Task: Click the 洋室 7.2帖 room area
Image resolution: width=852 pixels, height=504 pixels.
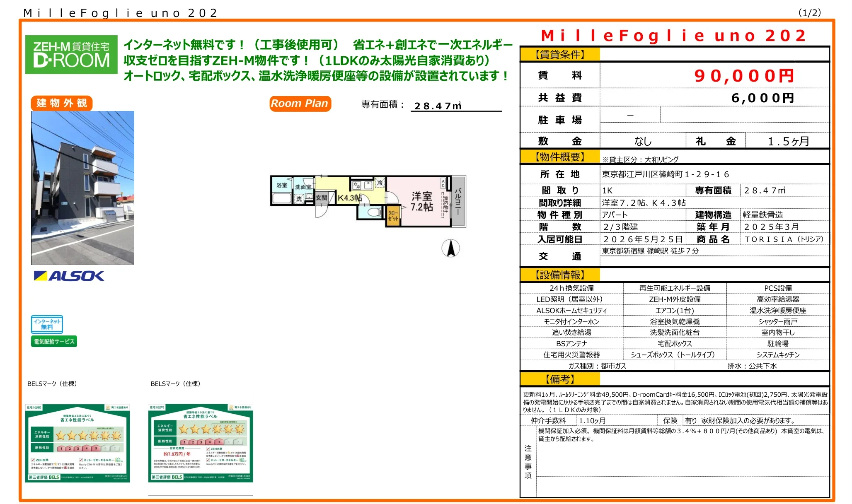Action: pos(421,201)
